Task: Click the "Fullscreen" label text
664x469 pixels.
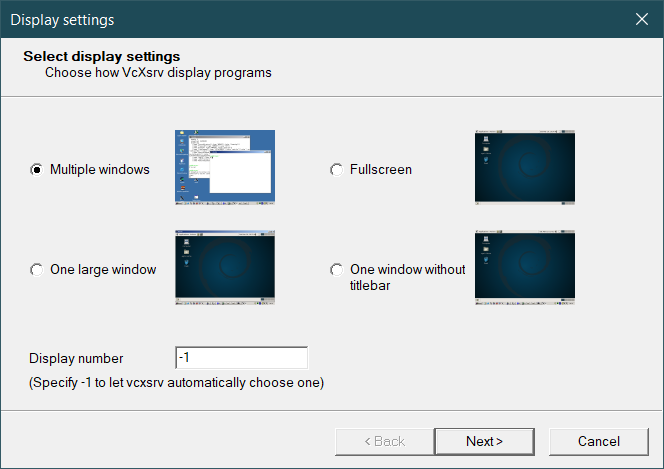Action: (x=381, y=169)
